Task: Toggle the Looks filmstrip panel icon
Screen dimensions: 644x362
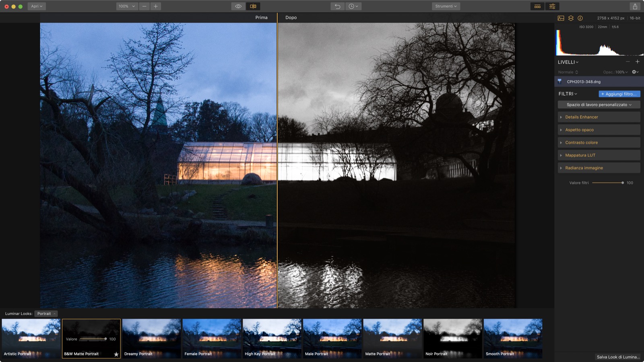Action: [537, 6]
